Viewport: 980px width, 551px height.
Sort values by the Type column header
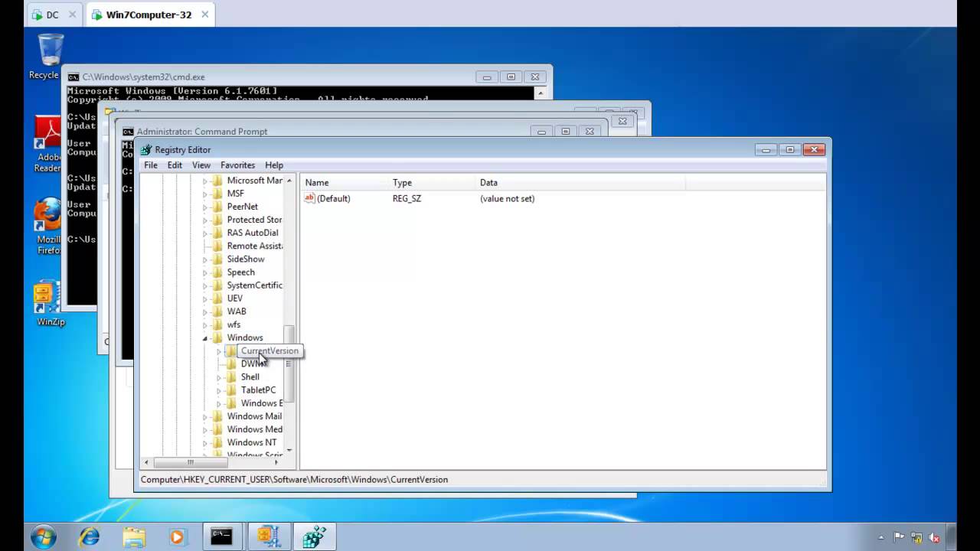pos(433,183)
